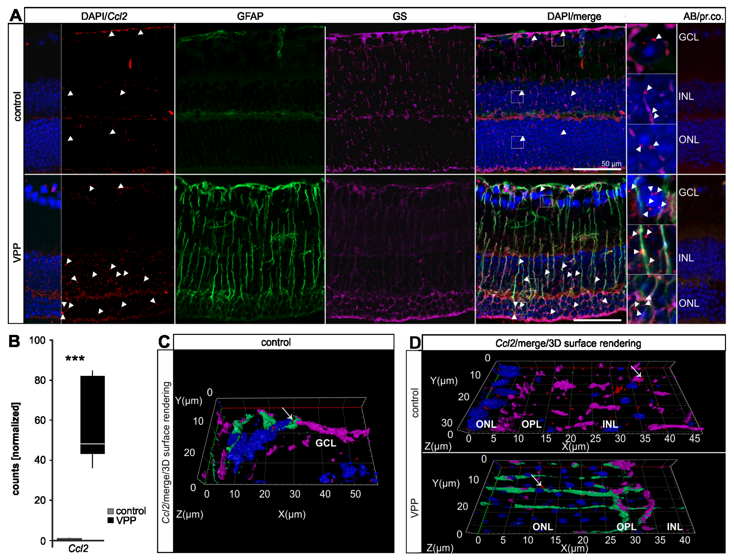Click the Ccl2/merge/3D surface rendering title
734x560 pixels.
(x=568, y=343)
